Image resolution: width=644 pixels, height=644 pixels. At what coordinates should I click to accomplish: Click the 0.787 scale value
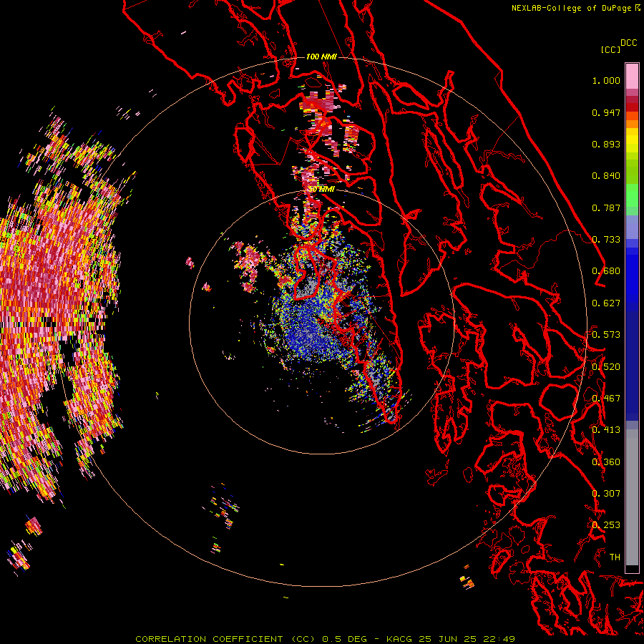(x=606, y=208)
